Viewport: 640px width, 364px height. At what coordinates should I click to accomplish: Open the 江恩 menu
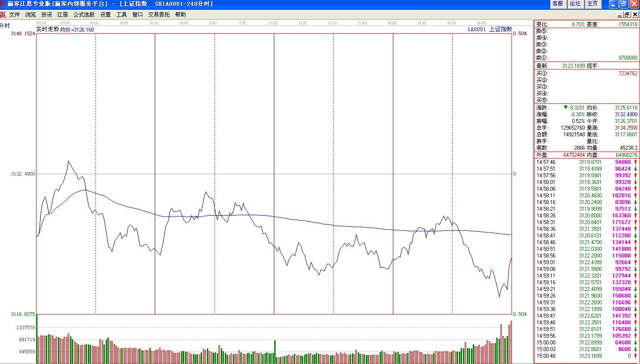click(62, 15)
